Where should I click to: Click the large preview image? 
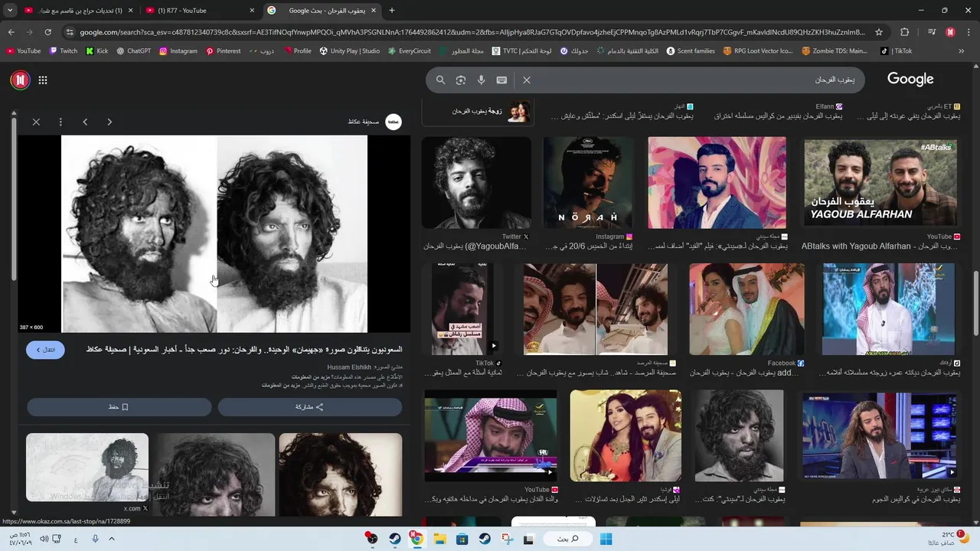click(214, 234)
